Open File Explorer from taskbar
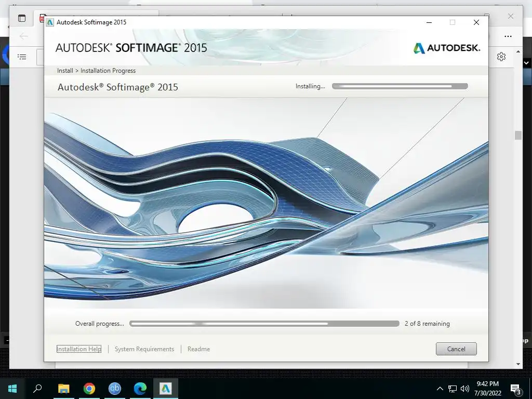Image resolution: width=532 pixels, height=399 pixels. [x=63, y=389]
